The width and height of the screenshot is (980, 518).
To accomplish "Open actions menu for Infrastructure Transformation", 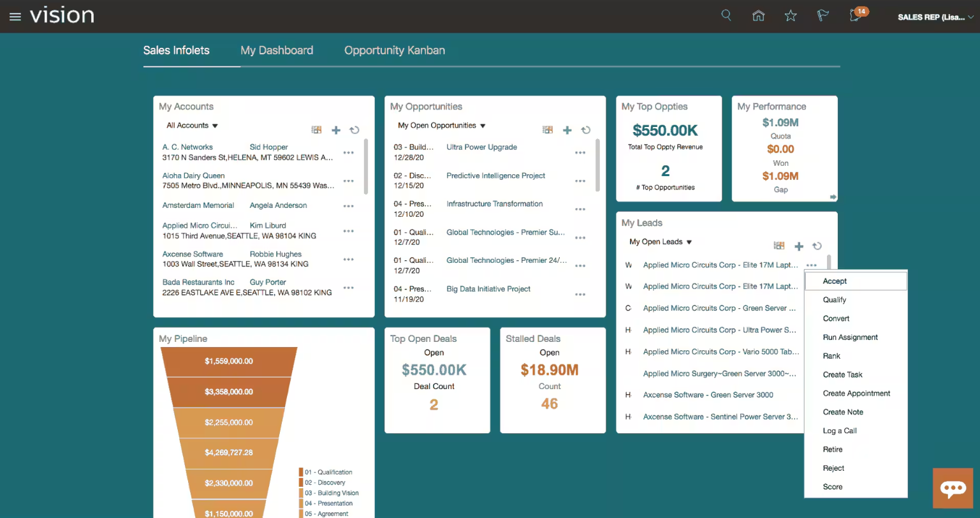I will (x=580, y=209).
